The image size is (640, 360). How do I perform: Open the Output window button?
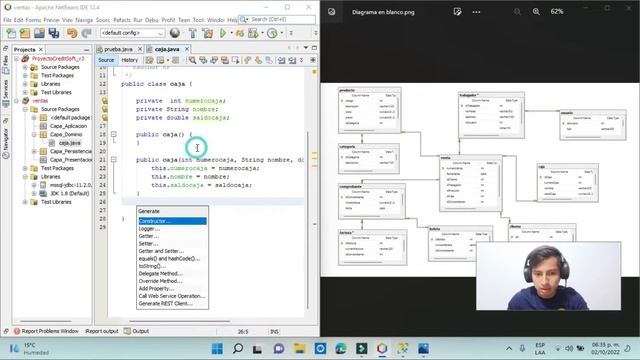(x=137, y=331)
